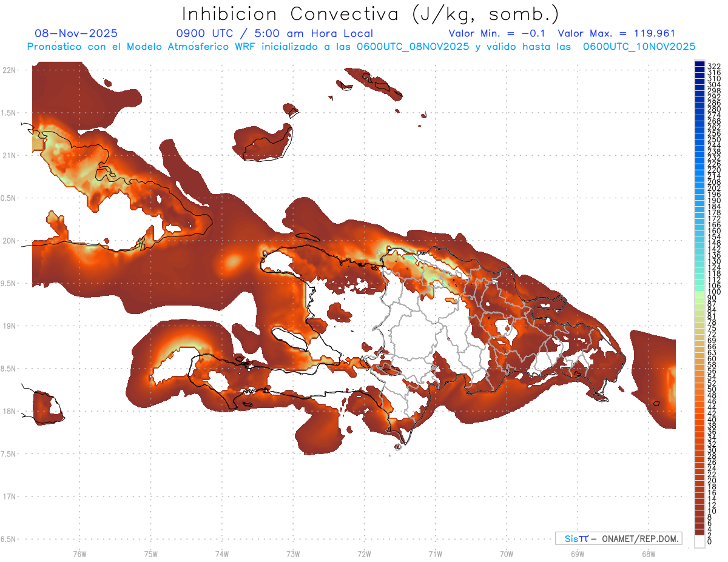Click the truncated '0.5N' latitude label

pos(8,198)
